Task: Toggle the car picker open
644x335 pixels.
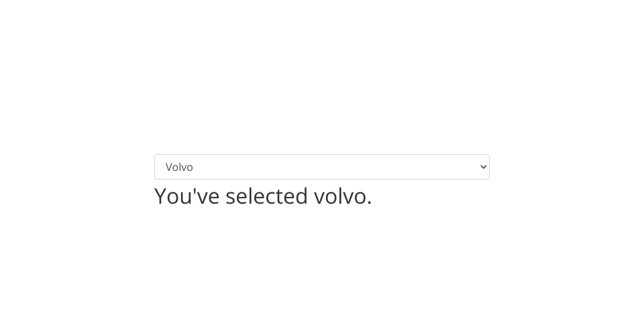Action: (x=321, y=167)
